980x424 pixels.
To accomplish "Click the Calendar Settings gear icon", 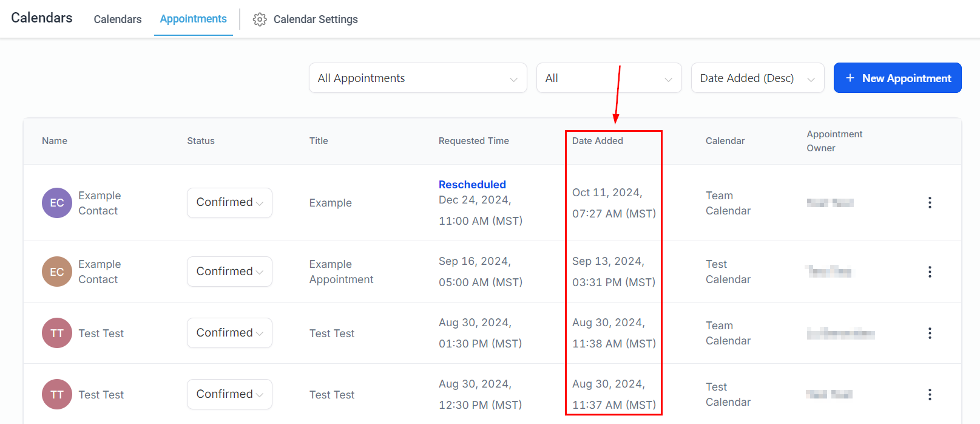I will pyautogui.click(x=260, y=19).
